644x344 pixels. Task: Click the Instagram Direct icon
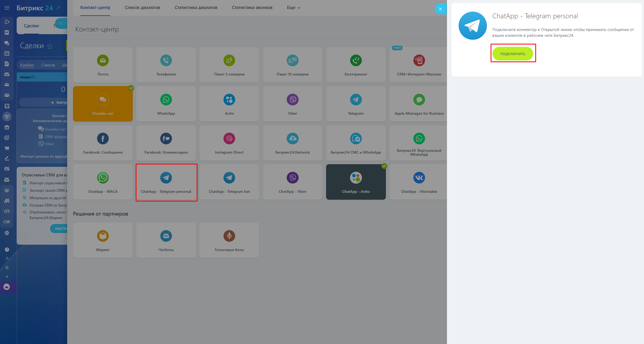[229, 139]
